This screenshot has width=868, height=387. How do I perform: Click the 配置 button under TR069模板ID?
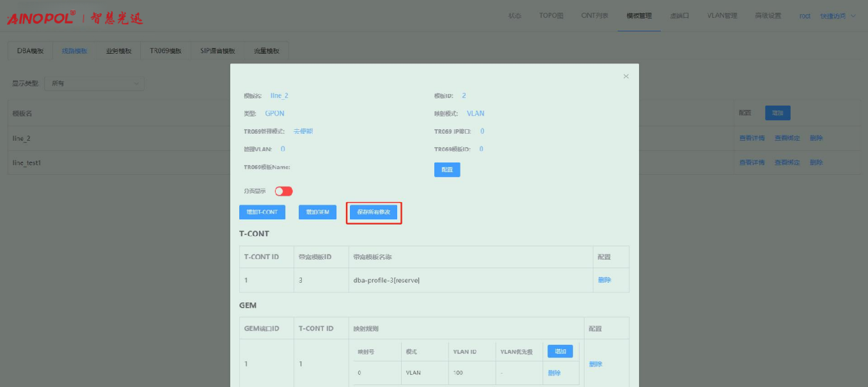pos(446,170)
